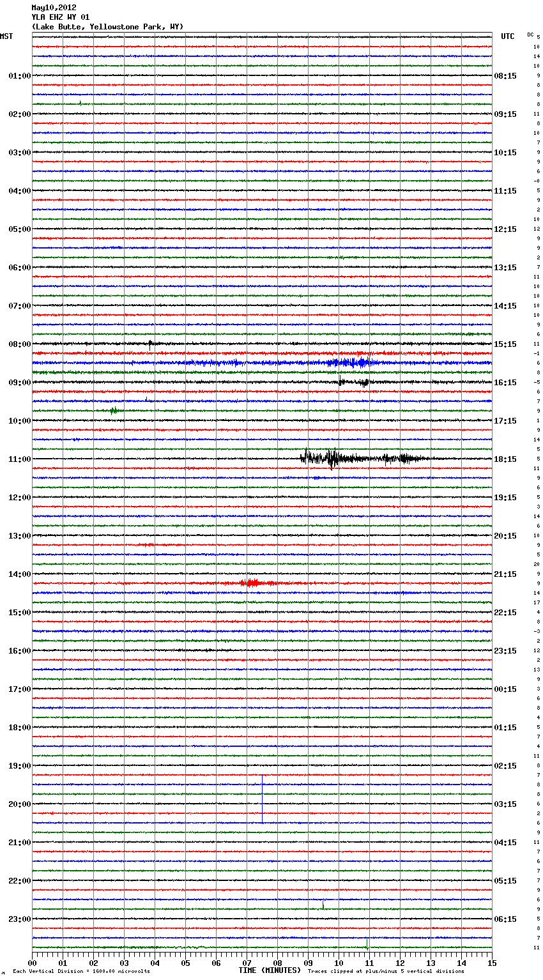
Task: Click the "01:15" UTC row label
Action: pyautogui.click(x=505, y=728)
